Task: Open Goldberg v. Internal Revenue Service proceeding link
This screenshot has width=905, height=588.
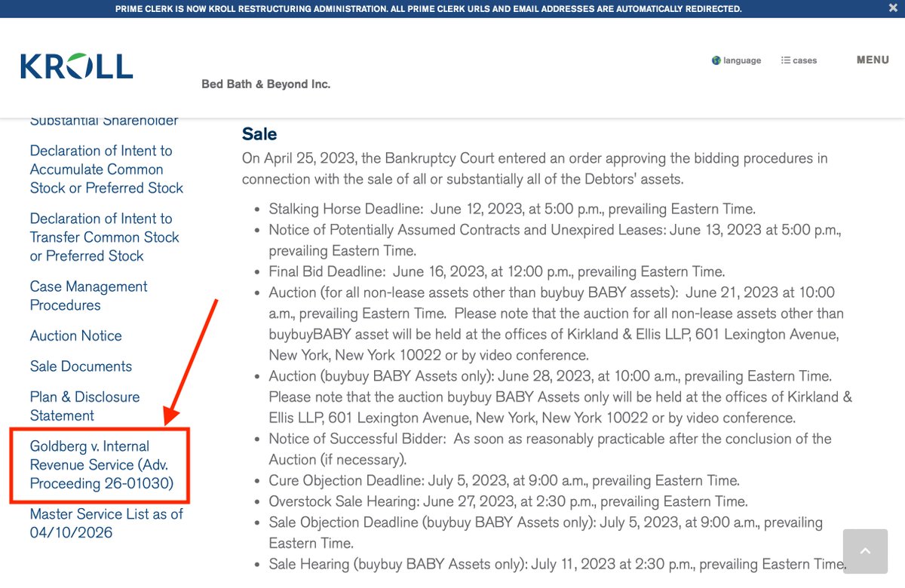Action: click(x=102, y=465)
